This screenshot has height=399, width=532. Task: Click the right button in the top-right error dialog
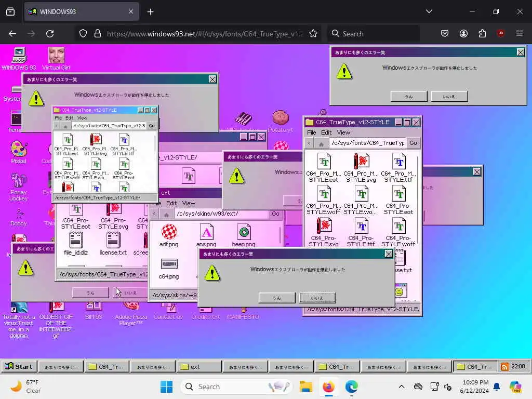click(449, 96)
